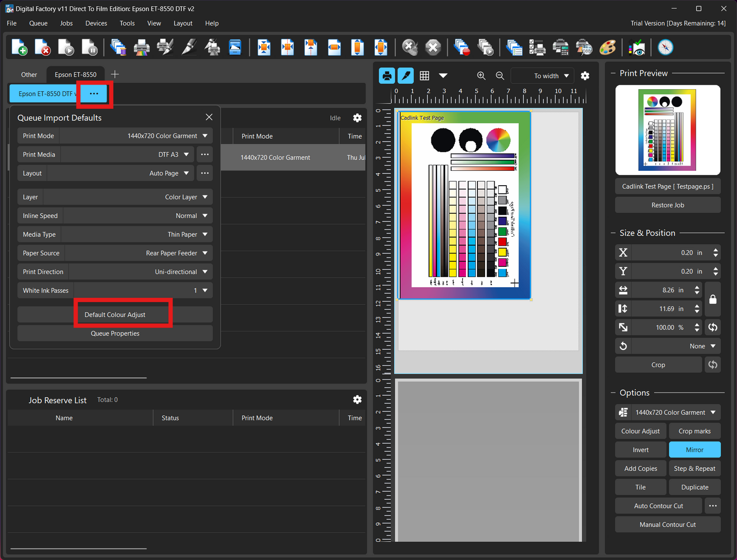
Task: Click the Default Colour Adjust button
Action: click(115, 315)
